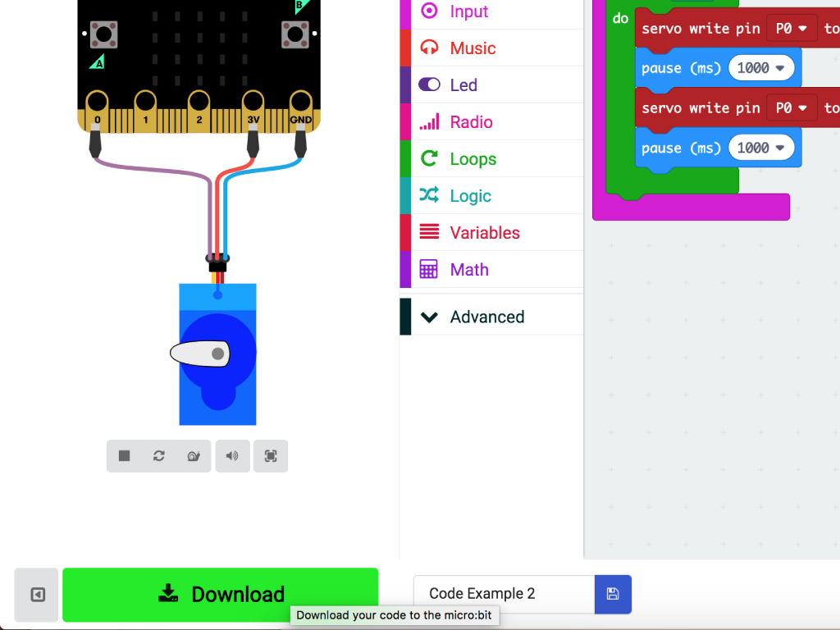The height and width of the screenshot is (630, 840).
Task: Expand the Advanced categories
Action: pyautogui.click(x=492, y=317)
